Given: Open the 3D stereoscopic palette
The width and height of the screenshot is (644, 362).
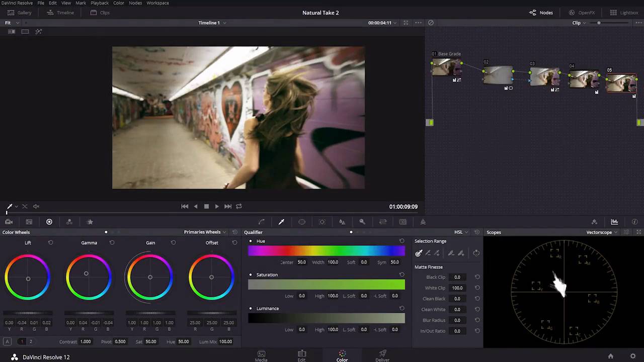Looking at the screenshot, I should point(403,222).
